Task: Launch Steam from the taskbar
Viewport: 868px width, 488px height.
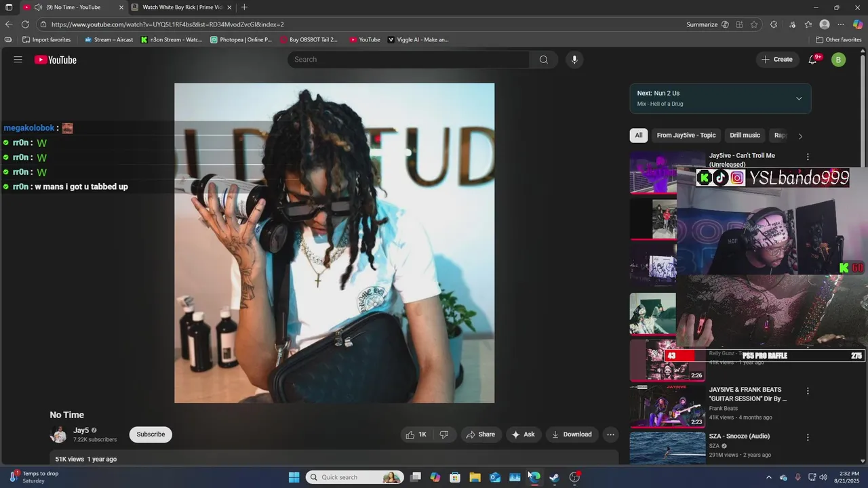Action: (x=554, y=477)
